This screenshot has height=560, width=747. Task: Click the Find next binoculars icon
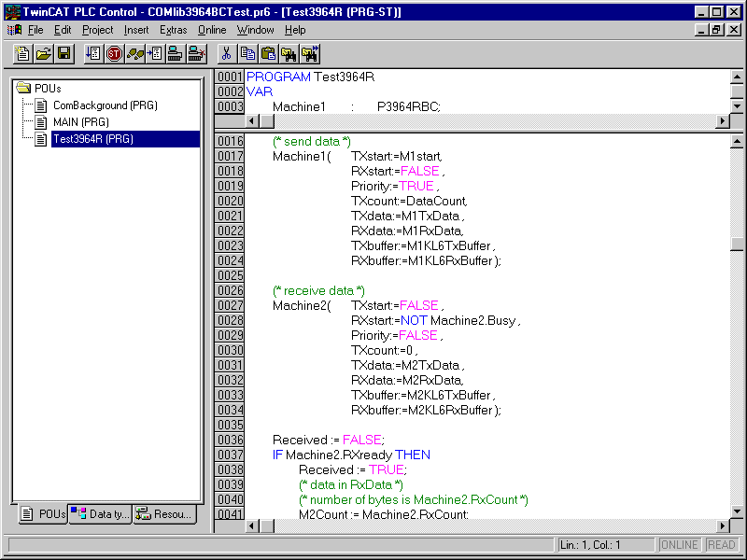point(310,53)
